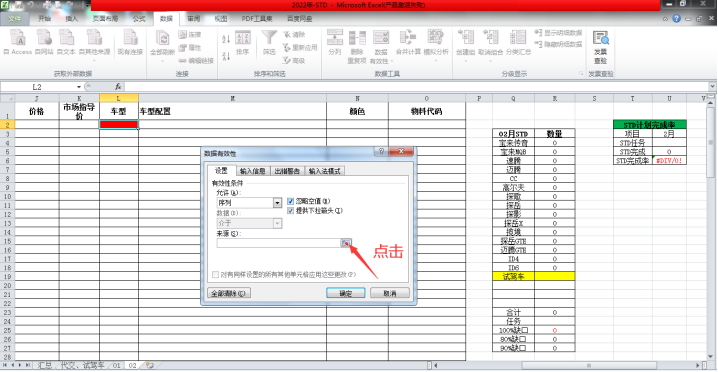Open the 代交、试驾车 sheet tab

point(82,365)
